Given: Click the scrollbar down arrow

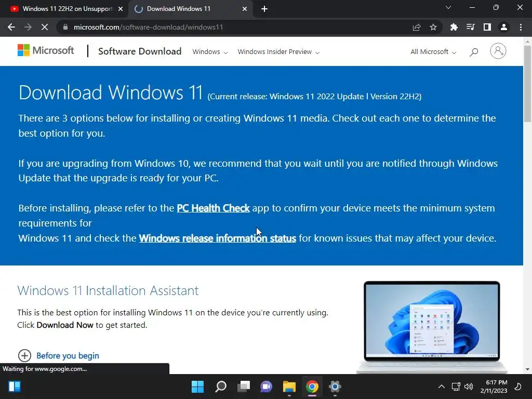Looking at the screenshot, I should (527, 369).
